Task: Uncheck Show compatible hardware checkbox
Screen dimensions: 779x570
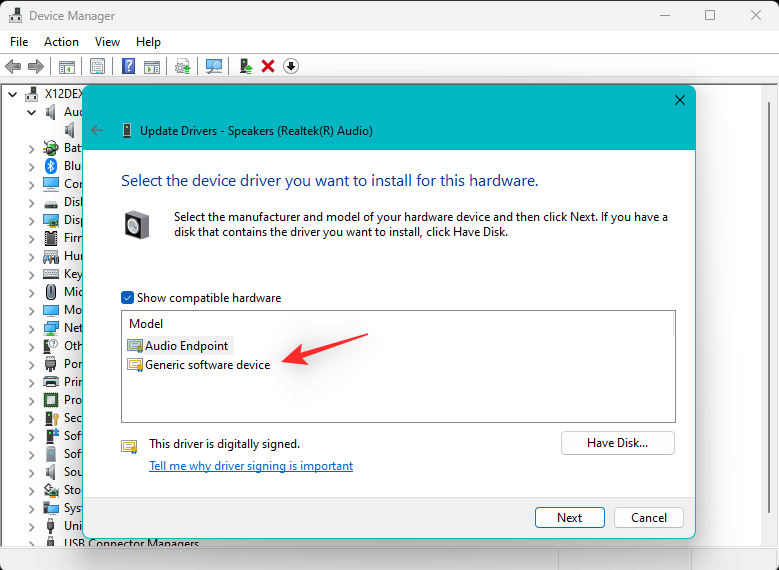Action: (x=127, y=298)
